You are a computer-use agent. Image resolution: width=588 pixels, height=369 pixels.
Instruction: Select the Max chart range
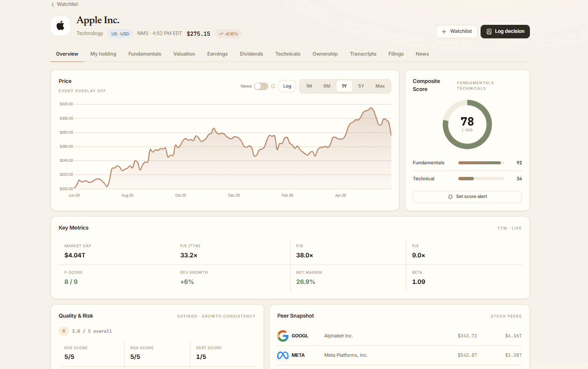(380, 86)
